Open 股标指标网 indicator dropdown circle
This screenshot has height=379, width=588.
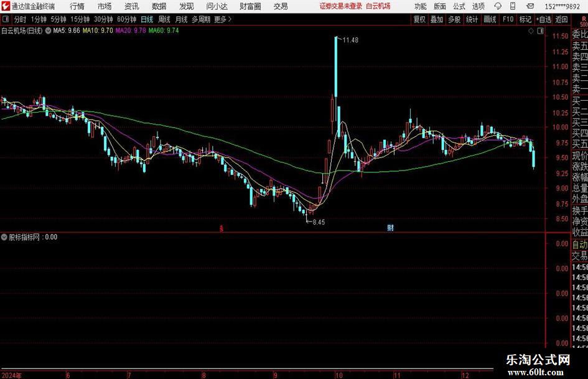(x=4, y=237)
